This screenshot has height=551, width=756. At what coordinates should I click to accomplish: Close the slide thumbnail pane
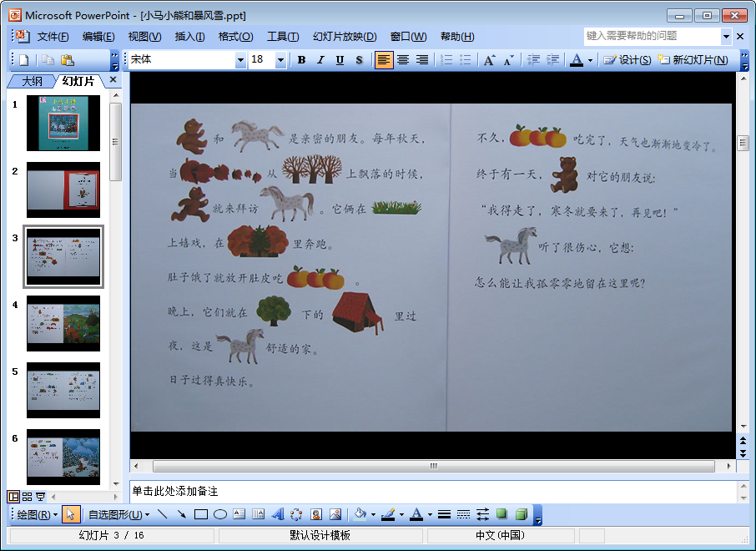click(x=113, y=79)
